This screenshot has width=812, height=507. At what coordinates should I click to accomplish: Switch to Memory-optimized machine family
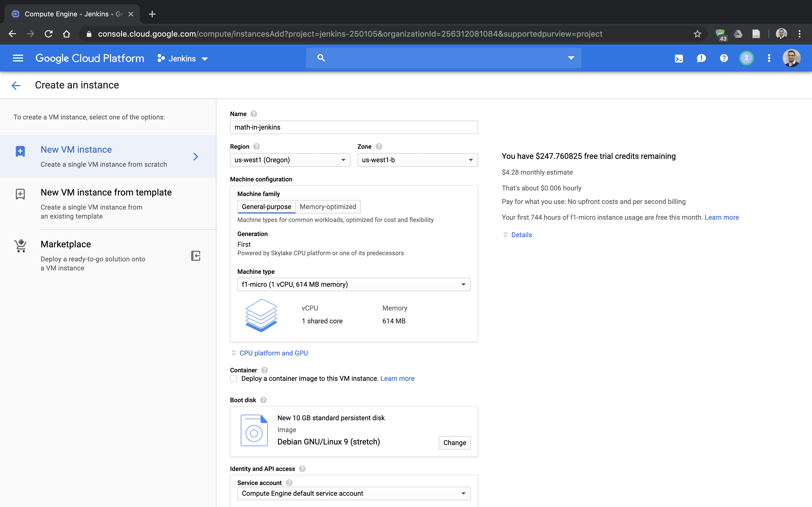coord(328,206)
